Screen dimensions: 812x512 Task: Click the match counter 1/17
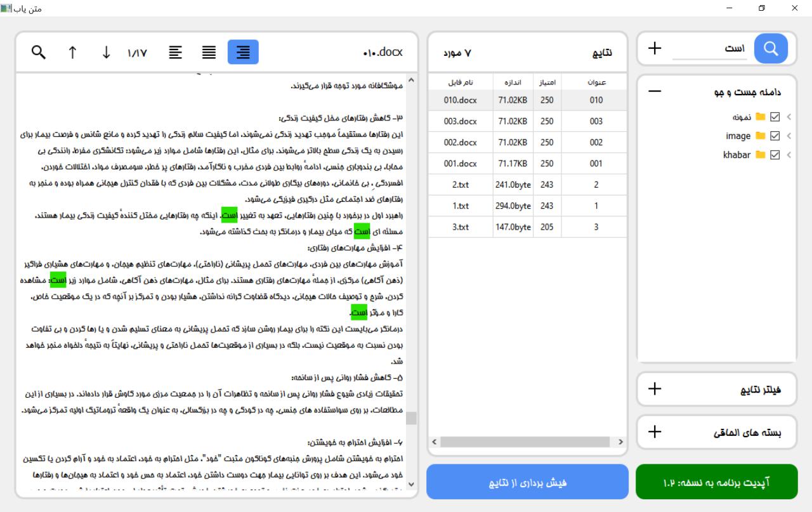tap(137, 53)
